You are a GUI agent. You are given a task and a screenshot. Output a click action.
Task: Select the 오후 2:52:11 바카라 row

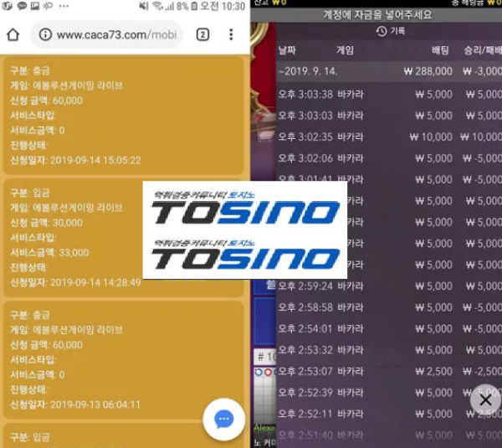coord(389,414)
